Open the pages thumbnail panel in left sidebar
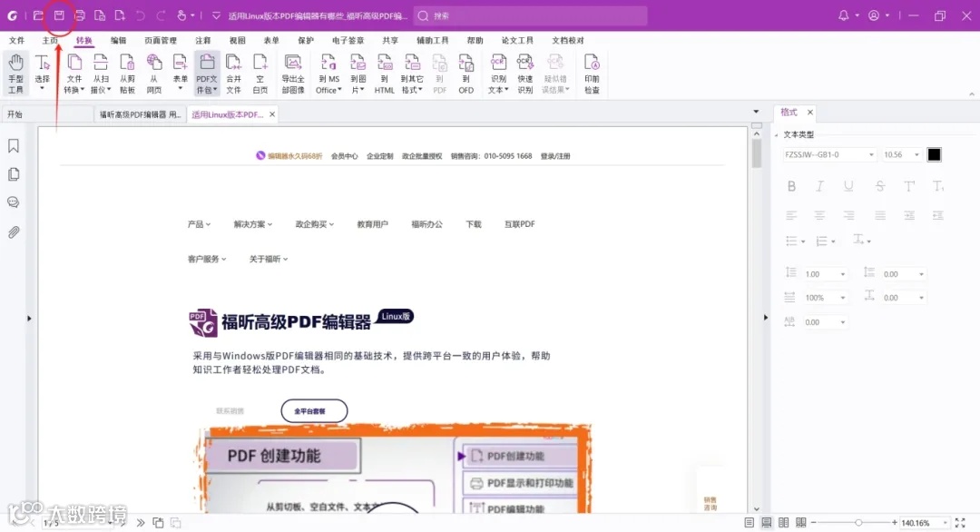The image size is (980, 532). click(14, 174)
